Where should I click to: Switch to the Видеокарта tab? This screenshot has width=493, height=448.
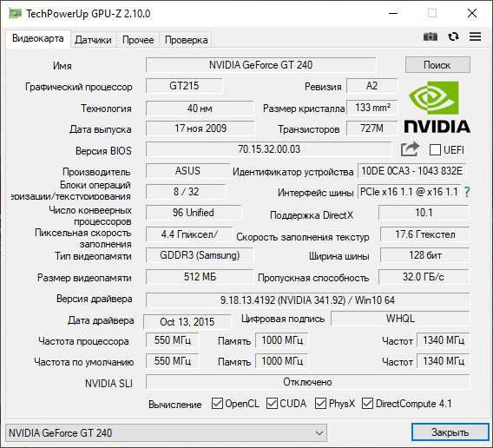tap(38, 39)
